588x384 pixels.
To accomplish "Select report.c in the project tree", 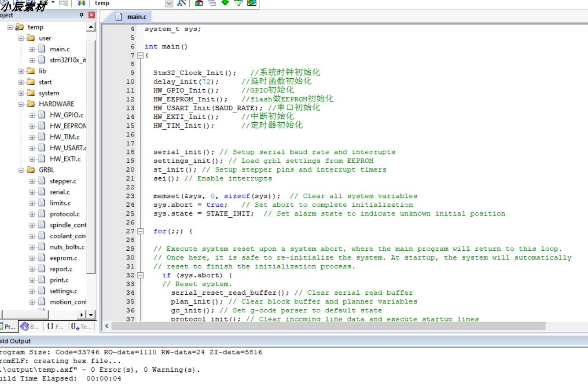I will click(x=61, y=269).
